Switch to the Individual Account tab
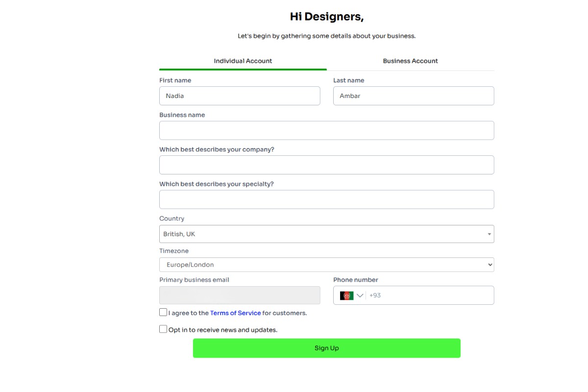Image resolution: width=588 pixels, height=392 pixels. tap(243, 61)
